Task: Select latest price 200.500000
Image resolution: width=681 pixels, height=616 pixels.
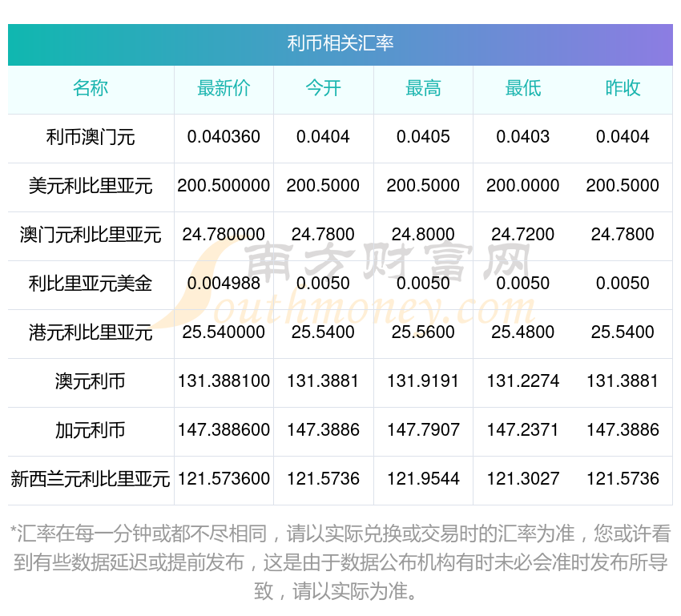Action: (x=224, y=185)
